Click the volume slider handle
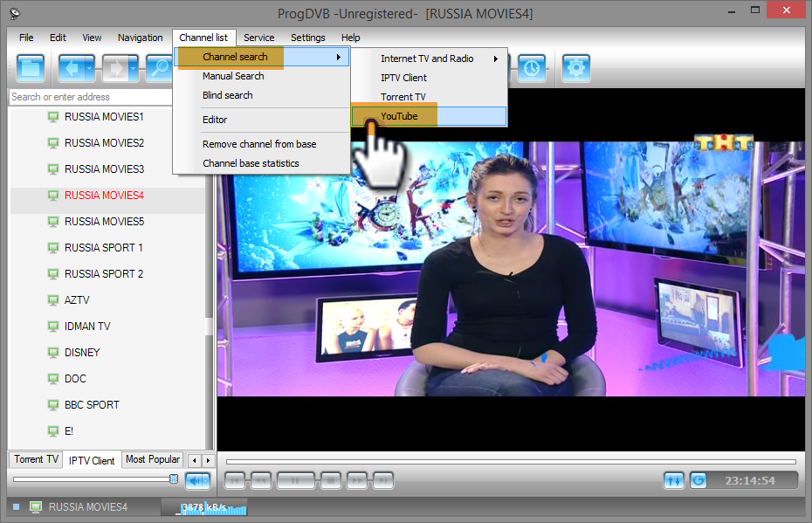This screenshot has height=523, width=812. (x=174, y=479)
